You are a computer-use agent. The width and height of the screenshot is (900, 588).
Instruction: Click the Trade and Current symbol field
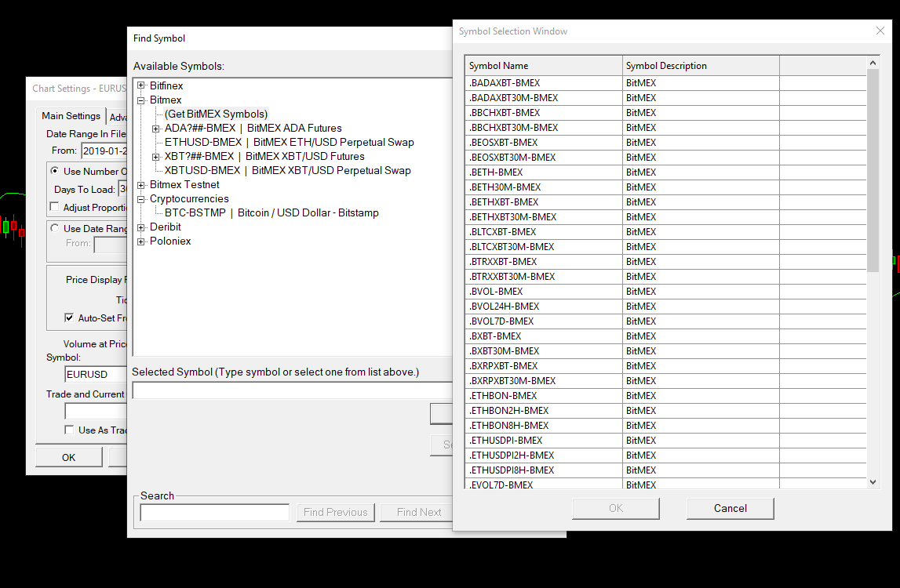point(96,412)
